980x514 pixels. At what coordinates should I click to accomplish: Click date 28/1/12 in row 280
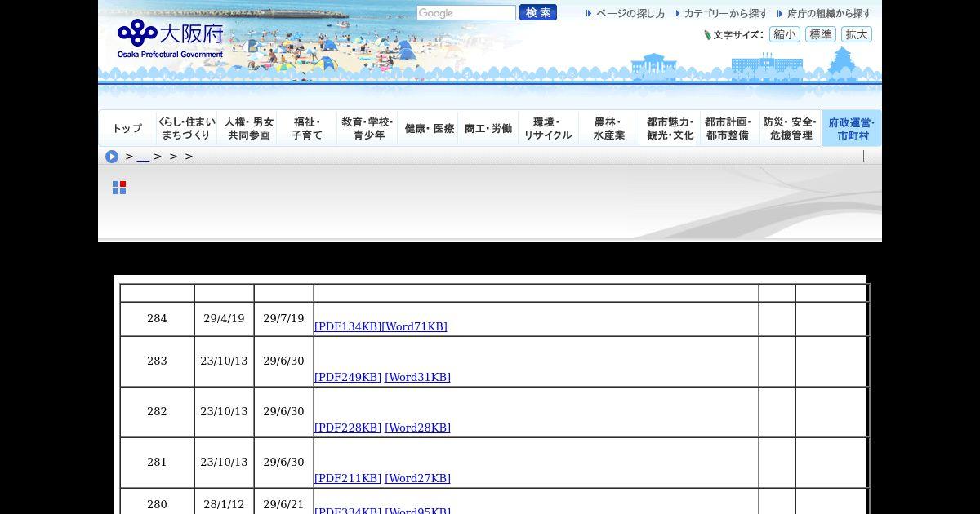[224, 505]
